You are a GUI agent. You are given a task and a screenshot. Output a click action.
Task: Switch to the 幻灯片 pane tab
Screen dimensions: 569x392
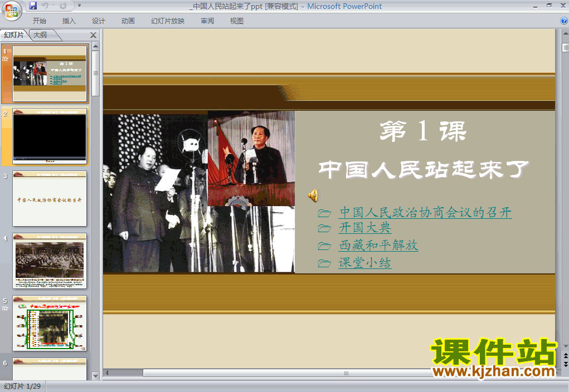click(14, 35)
